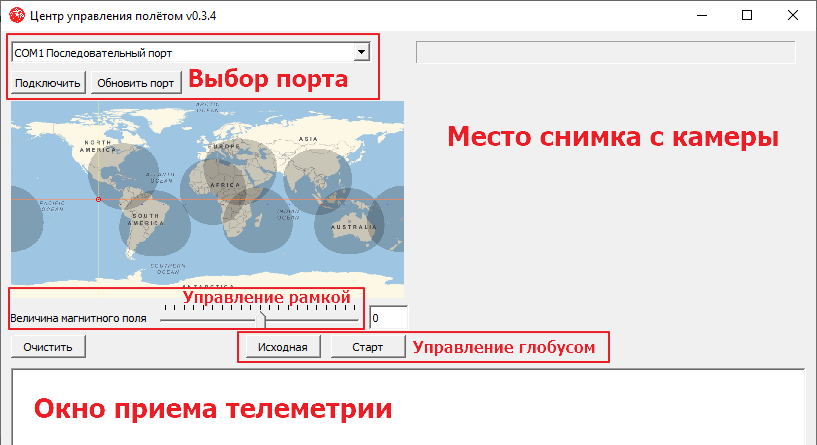Image resolution: width=817 pixels, height=445 pixels.
Task: Select the red satellite marker on map
Action: tap(98, 201)
